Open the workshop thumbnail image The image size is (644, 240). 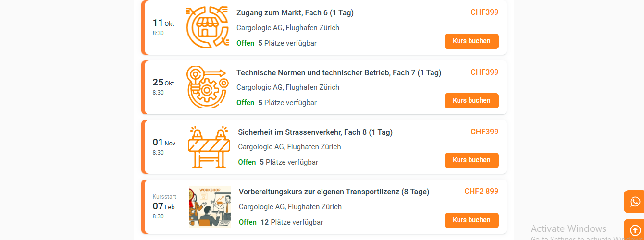[210, 206]
